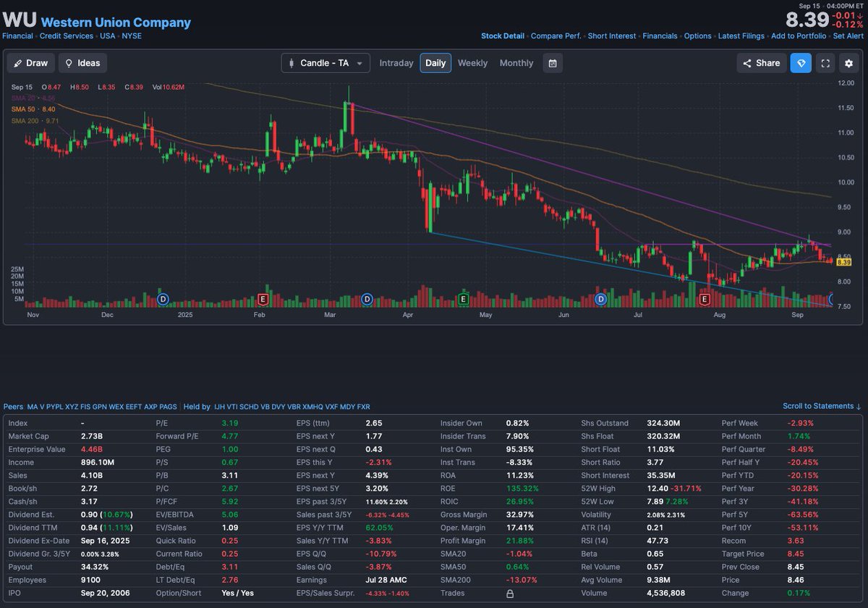This screenshot has height=608, width=868.
Task: Click the mid-December dividend marker
Action: 163,299
